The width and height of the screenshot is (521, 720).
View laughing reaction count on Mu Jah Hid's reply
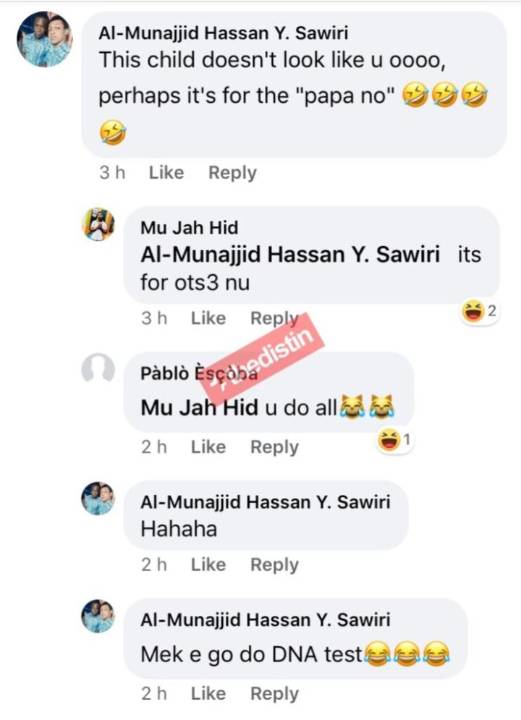pos(480,311)
